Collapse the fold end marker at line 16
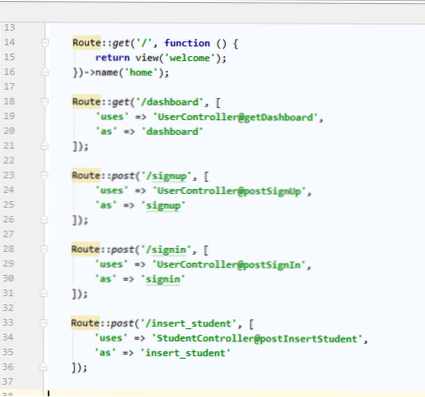 coord(45,72)
